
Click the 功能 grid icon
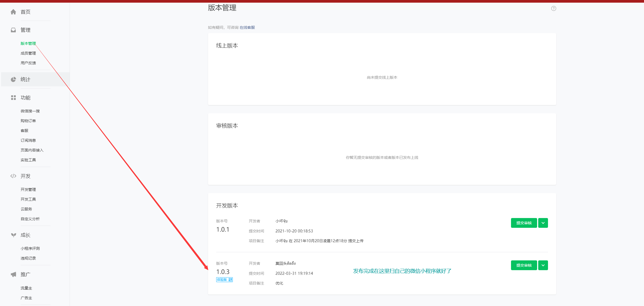click(13, 97)
